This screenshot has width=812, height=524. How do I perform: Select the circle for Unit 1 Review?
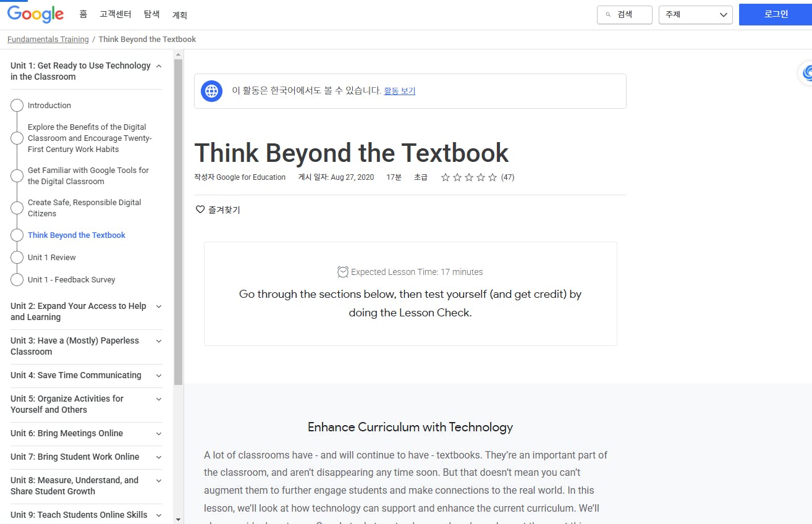pos(17,258)
